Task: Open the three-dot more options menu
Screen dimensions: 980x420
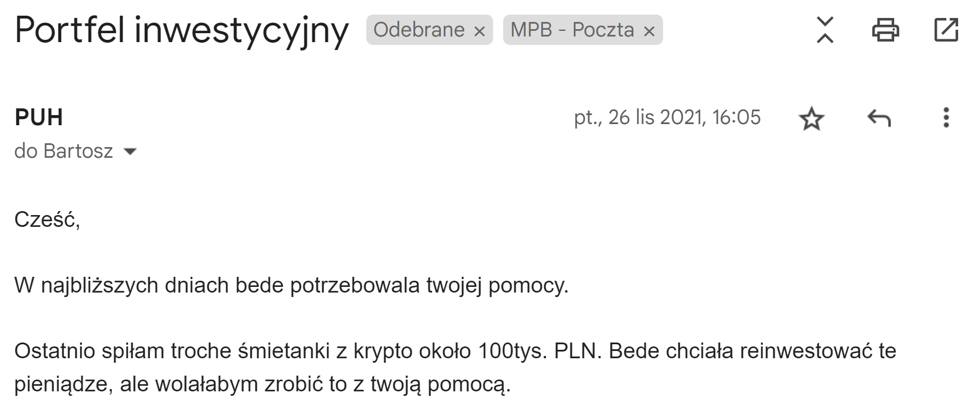Action: tap(946, 118)
